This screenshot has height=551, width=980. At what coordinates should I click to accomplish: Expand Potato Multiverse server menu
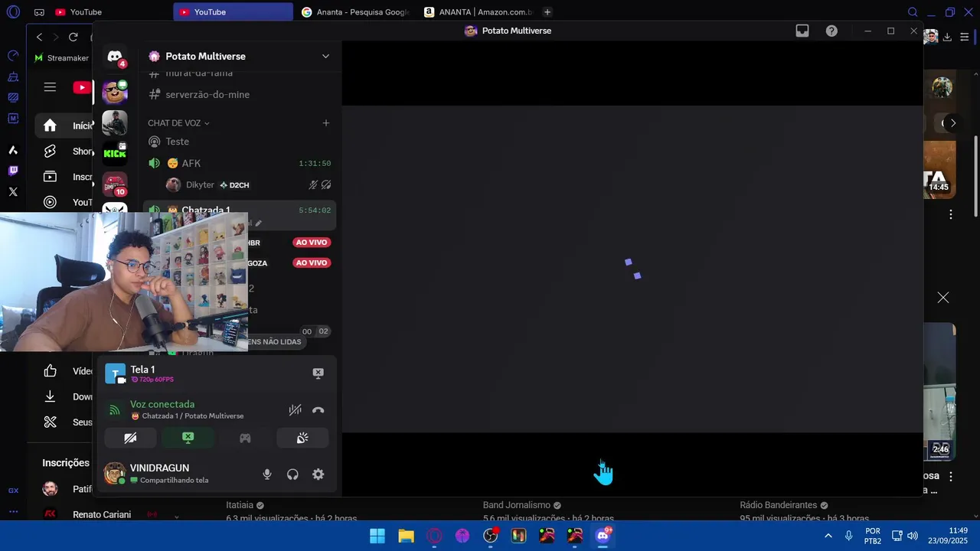point(325,57)
